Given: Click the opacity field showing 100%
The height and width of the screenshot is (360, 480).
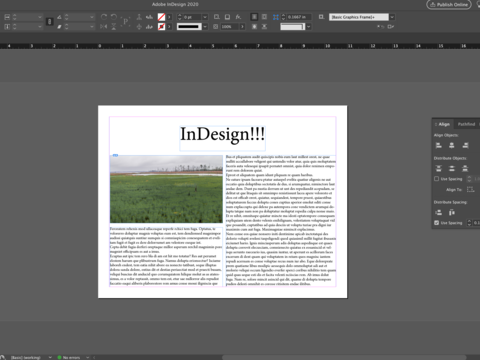Looking at the screenshot, I should [x=229, y=27].
